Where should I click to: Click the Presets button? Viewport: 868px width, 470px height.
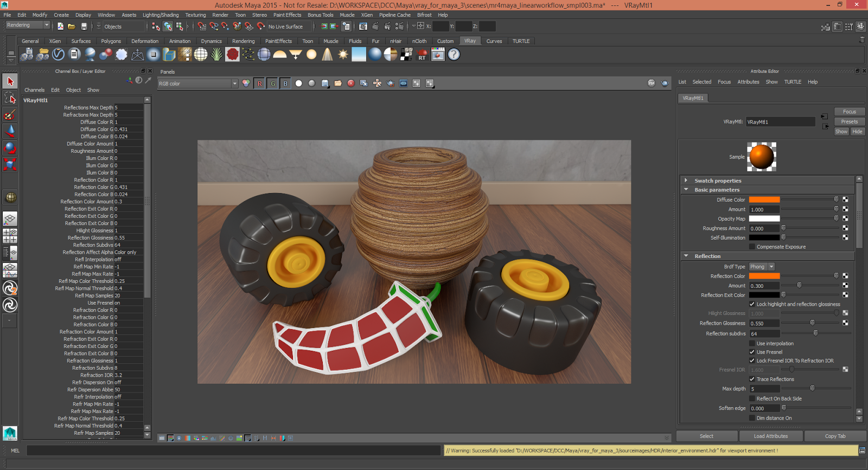[850, 121]
